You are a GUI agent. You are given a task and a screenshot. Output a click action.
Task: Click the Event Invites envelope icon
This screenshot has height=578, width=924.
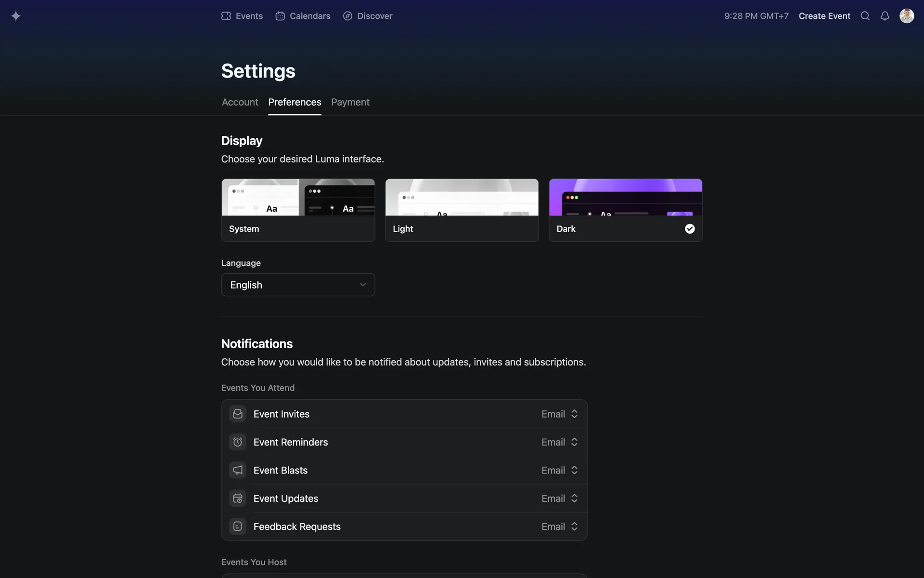point(237,414)
